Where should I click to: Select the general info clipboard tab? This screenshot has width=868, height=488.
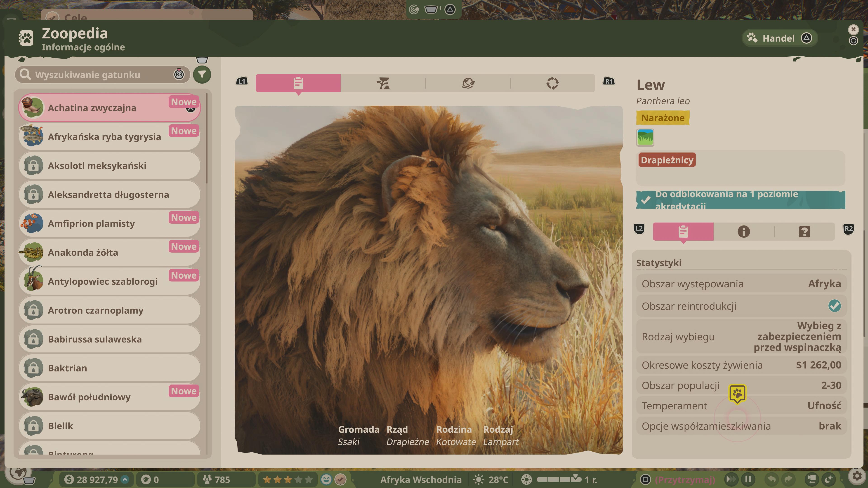[x=298, y=83]
